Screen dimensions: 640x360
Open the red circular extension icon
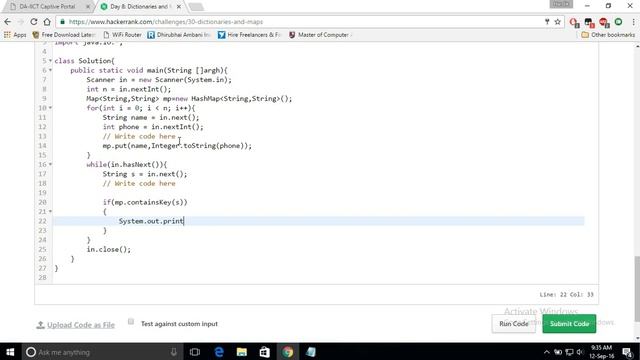coord(604,22)
